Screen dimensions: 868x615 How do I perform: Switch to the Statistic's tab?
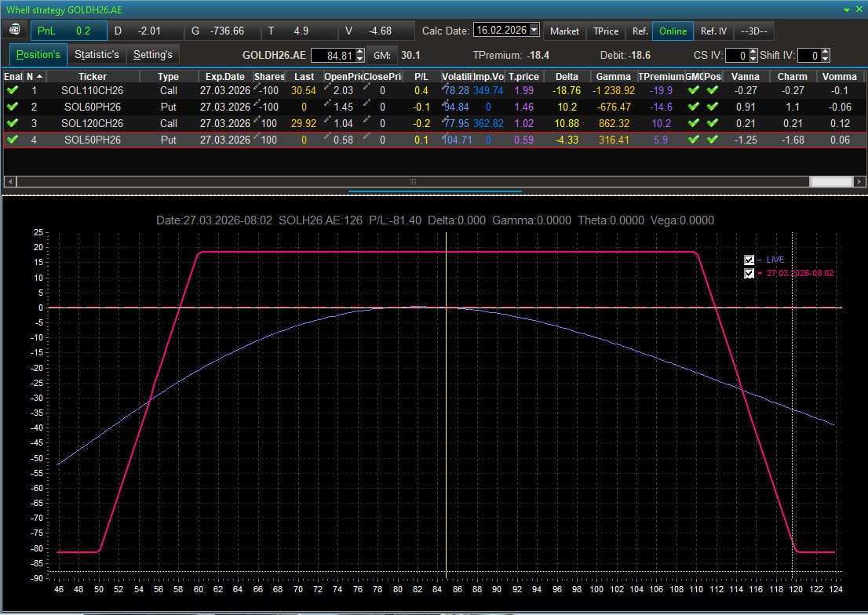click(97, 55)
